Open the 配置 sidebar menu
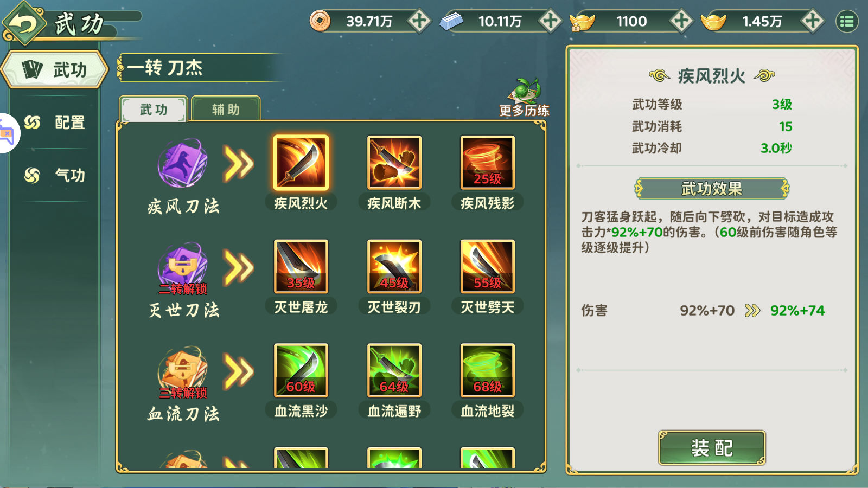The image size is (868, 488). [x=55, y=123]
